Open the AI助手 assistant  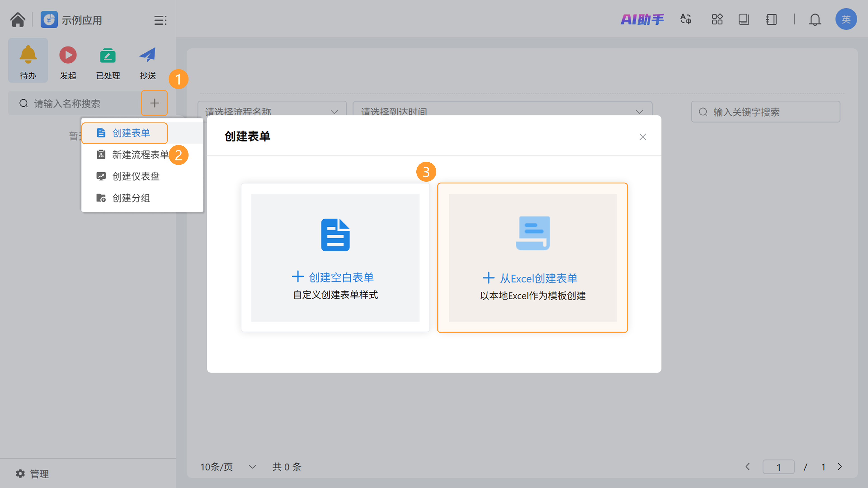(642, 19)
